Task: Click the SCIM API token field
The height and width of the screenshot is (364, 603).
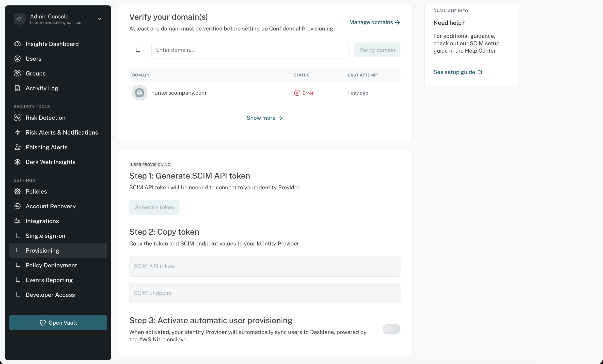Action: click(x=265, y=266)
